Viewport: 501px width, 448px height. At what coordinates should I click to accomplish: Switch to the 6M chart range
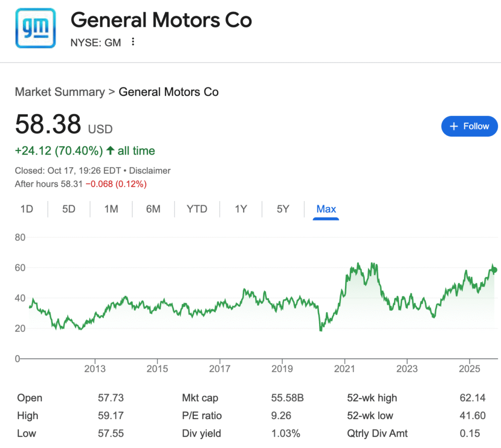click(x=153, y=209)
